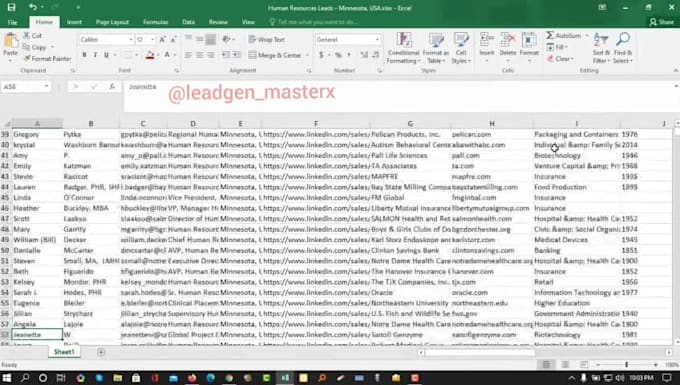Switch to the View tab
The width and height of the screenshot is (680, 385).
(x=248, y=22)
